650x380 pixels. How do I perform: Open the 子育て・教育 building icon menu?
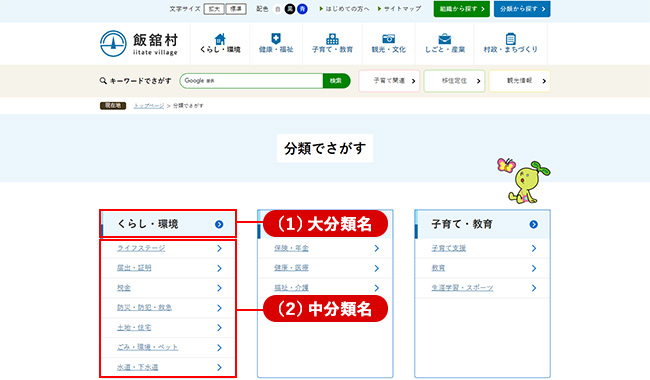[x=332, y=43]
